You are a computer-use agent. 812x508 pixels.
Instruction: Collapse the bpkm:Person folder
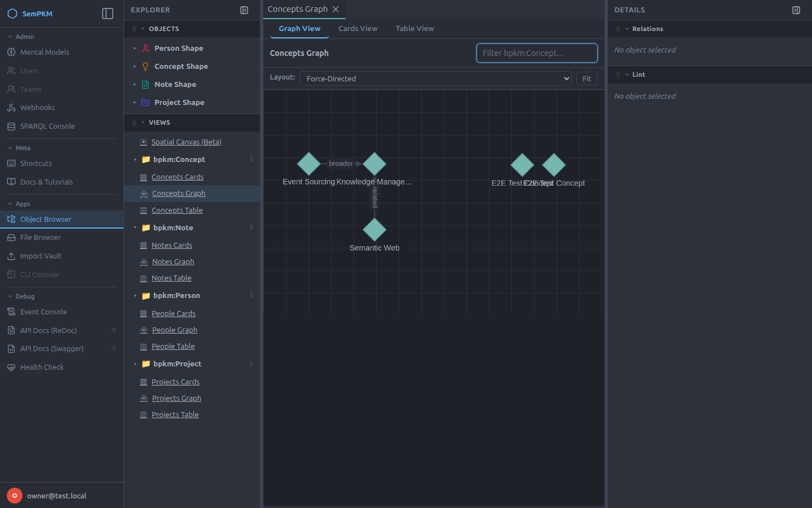(x=135, y=296)
